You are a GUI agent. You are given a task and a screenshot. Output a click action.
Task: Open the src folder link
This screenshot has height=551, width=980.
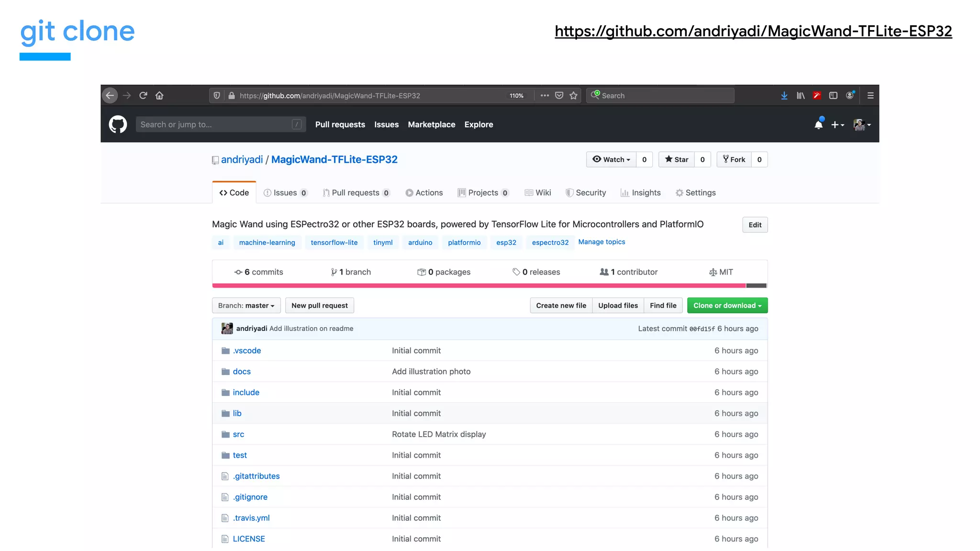[238, 434]
